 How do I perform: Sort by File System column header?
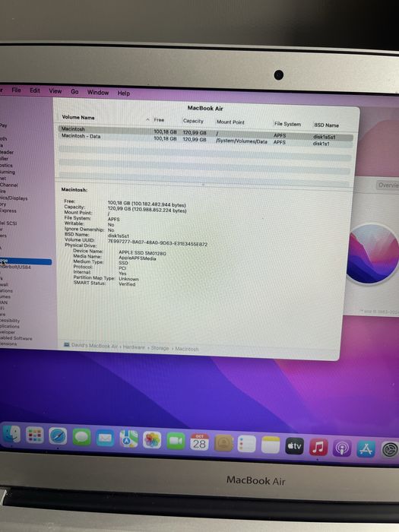[x=287, y=124]
